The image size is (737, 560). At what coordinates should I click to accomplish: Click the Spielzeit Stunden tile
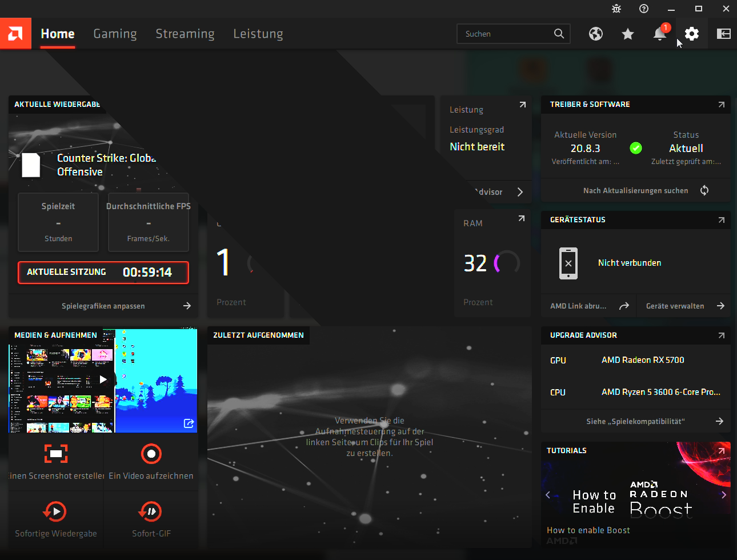tap(58, 222)
